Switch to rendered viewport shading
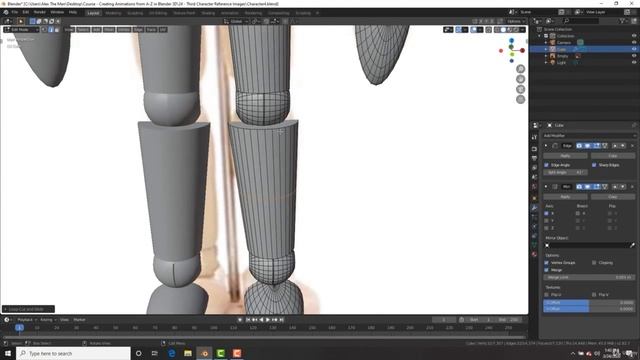This screenshot has height=360, width=640. (516, 29)
